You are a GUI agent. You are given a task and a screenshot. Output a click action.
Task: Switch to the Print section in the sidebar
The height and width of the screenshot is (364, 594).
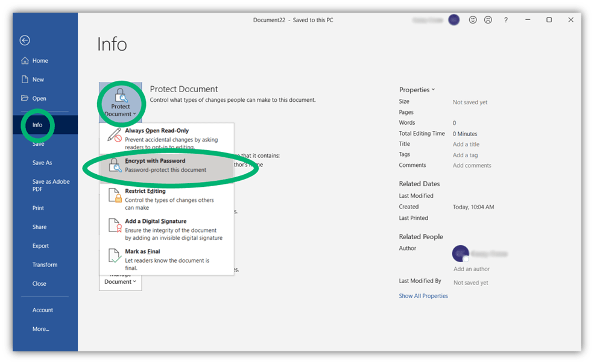38,207
